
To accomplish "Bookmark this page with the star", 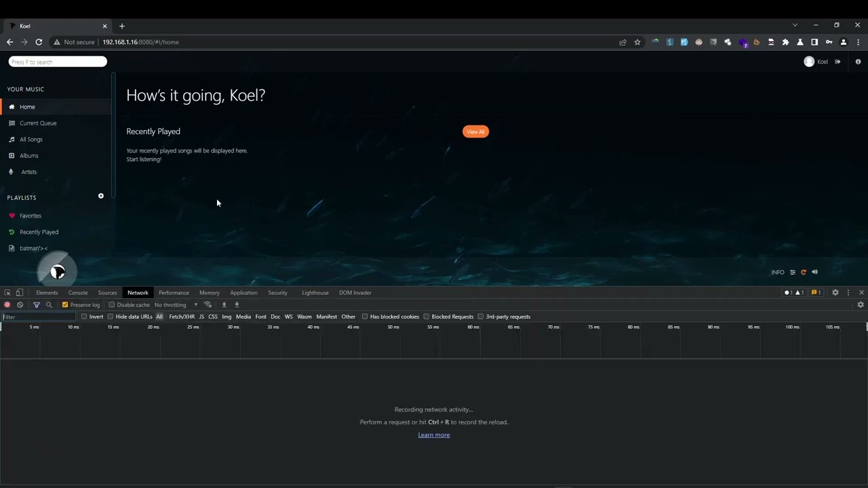I will pyautogui.click(x=637, y=42).
